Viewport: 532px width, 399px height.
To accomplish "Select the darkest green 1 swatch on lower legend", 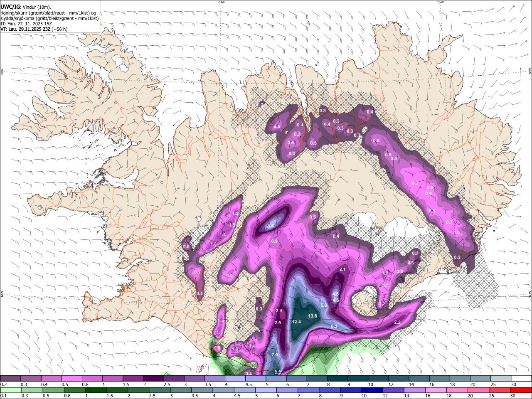I will tap(96, 390).
